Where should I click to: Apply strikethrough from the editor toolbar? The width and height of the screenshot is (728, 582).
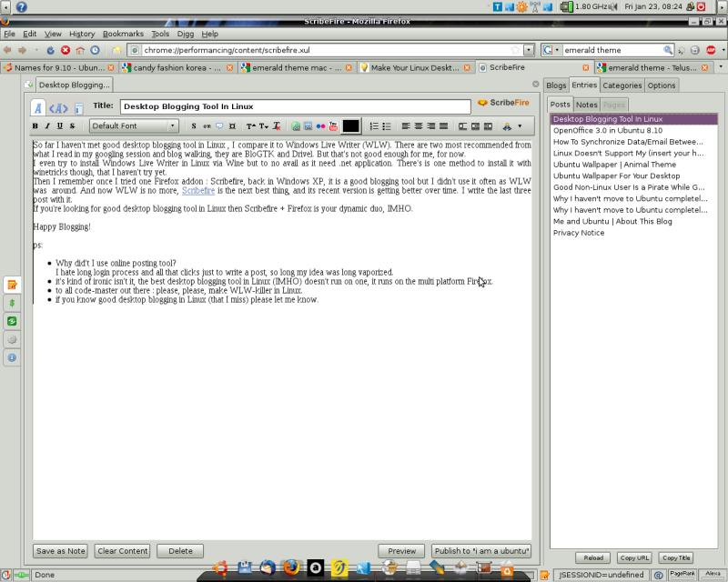[72, 125]
